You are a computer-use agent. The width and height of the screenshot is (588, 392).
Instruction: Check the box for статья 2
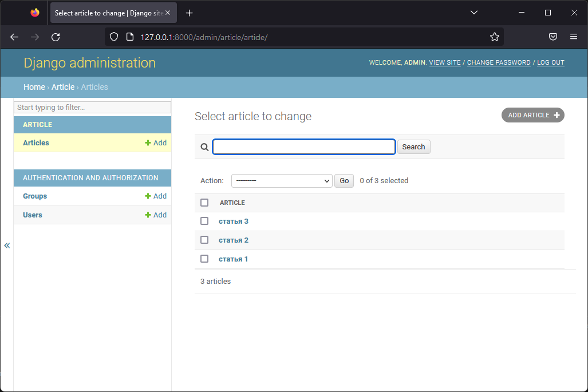click(x=204, y=240)
